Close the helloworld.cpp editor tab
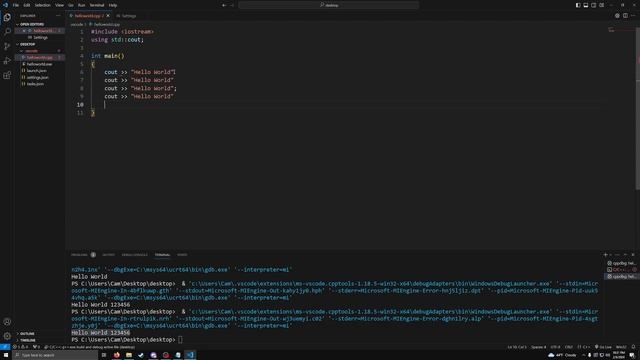Image resolution: width=640 pixels, height=360 pixels. tap(108, 16)
